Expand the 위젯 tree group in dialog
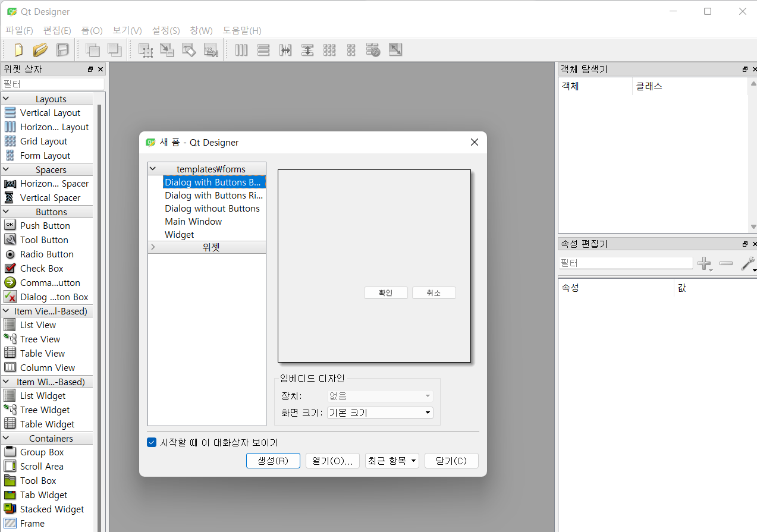 [x=153, y=247]
